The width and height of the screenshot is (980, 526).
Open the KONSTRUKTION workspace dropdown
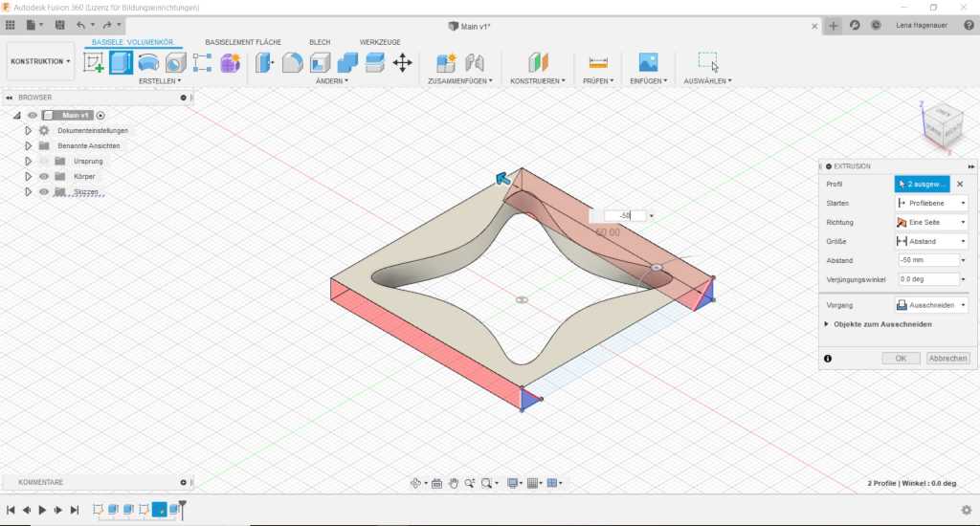click(40, 61)
